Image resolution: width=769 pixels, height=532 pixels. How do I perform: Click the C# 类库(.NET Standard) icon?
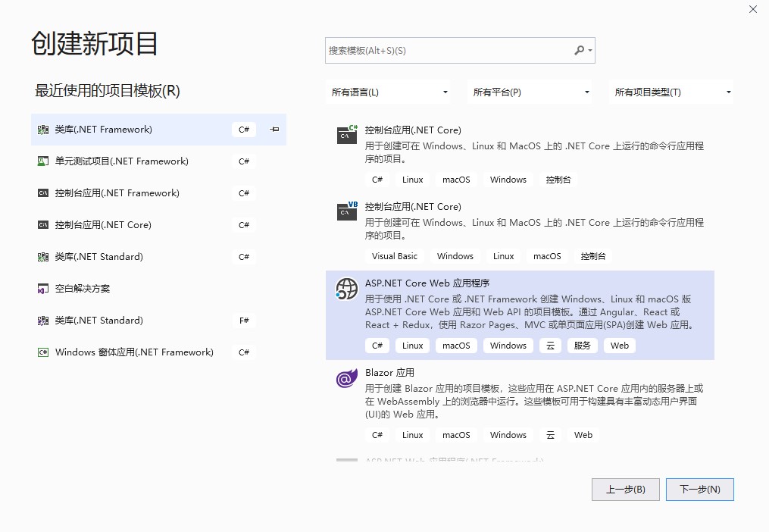(x=43, y=257)
